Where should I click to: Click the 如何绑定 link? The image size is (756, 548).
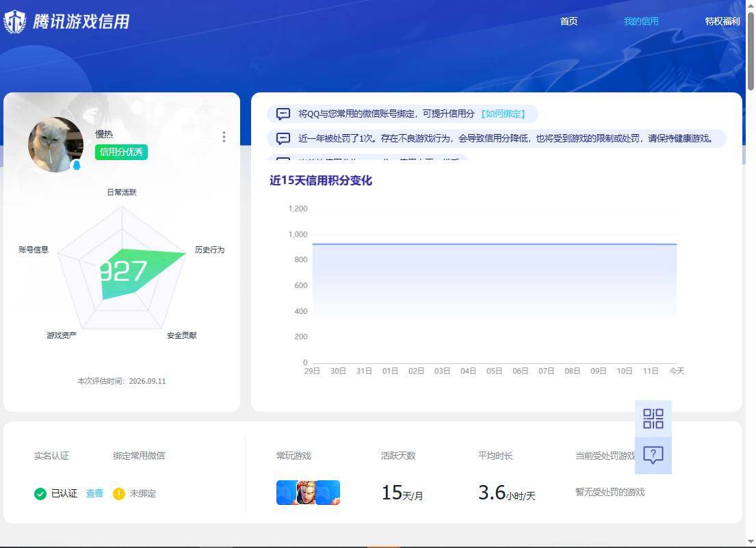click(504, 114)
